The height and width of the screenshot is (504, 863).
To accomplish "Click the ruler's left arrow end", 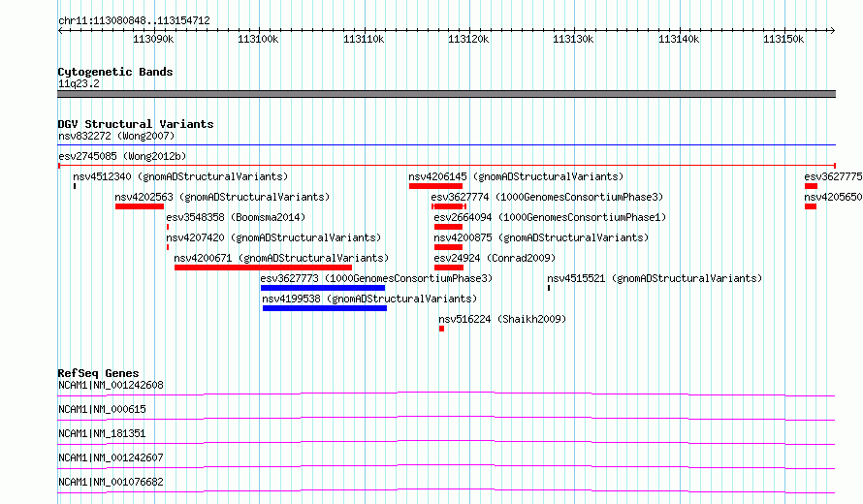I will (x=60, y=30).
